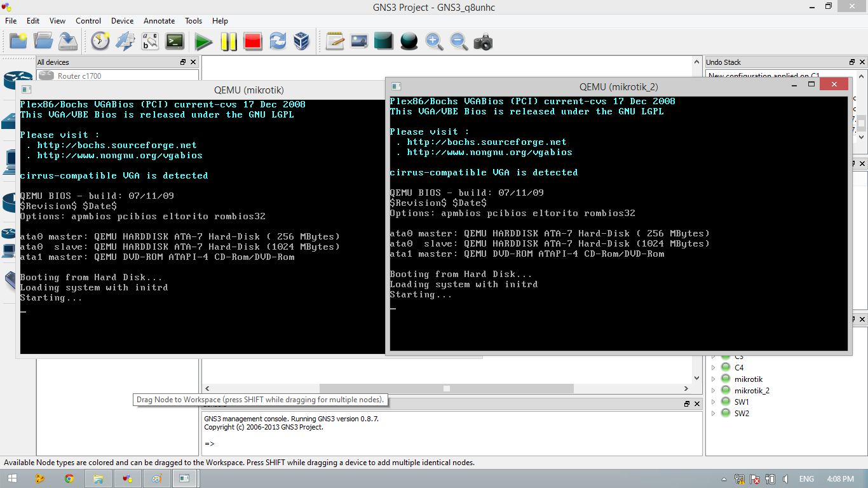Save the current project
The width and height of the screenshot is (868, 488).
[68, 41]
